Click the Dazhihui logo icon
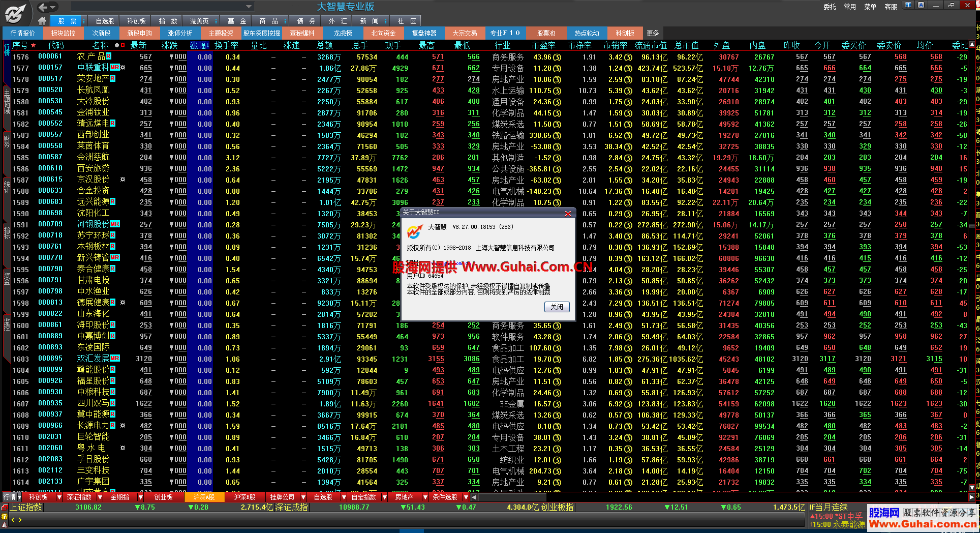 pos(15,13)
